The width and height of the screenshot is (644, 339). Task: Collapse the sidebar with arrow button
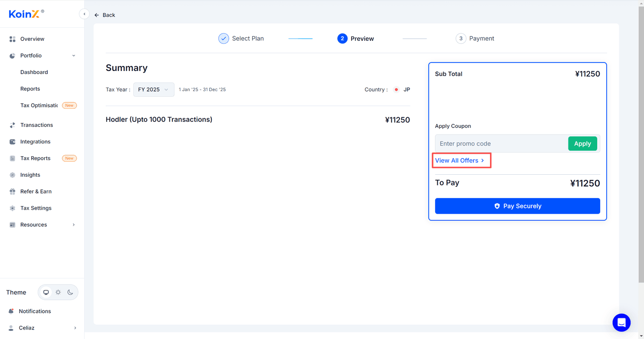85,15
